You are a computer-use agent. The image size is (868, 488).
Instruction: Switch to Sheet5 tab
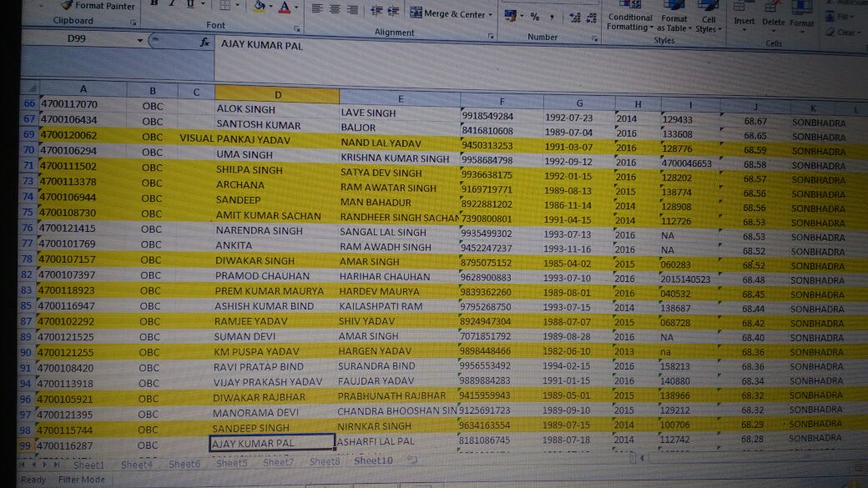[x=231, y=462]
